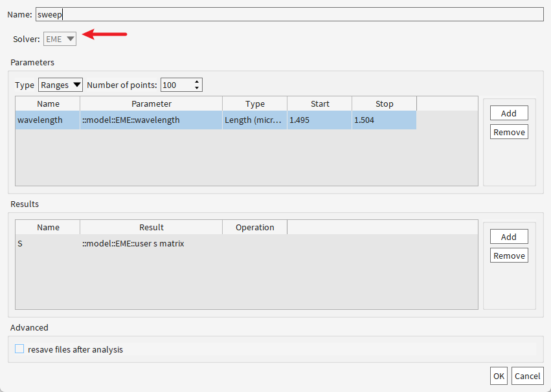The width and height of the screenshot is (551, 392).
Task: Click the Stop column header
Action: (385, 104)
